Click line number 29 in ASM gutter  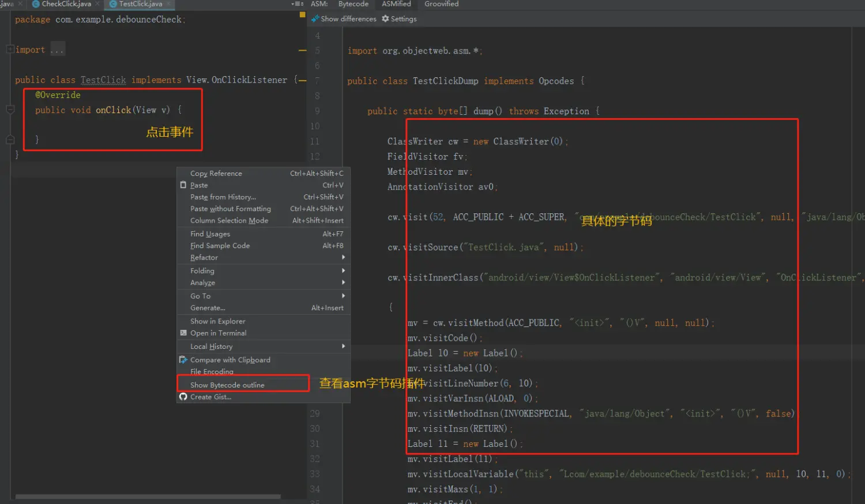(x=315, y=413)
